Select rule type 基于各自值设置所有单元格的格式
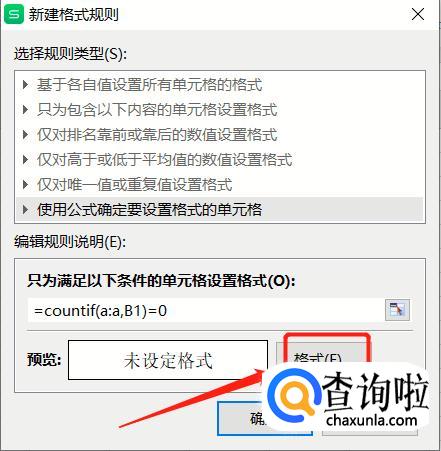The height and width of the screenshot is (451, 441). point(219,85)
